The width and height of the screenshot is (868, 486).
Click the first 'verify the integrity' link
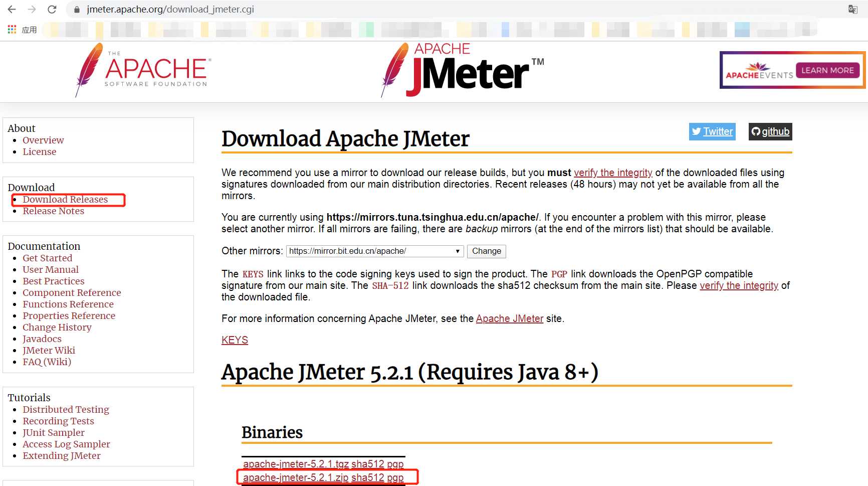(613, 173)
